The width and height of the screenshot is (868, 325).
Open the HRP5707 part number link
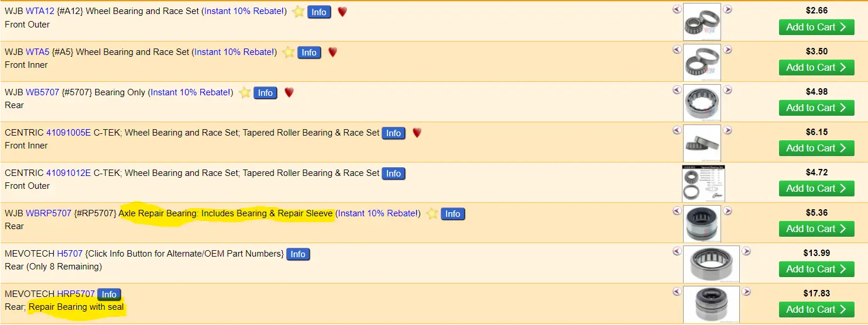pyautogui.click(x=76, y=294)
